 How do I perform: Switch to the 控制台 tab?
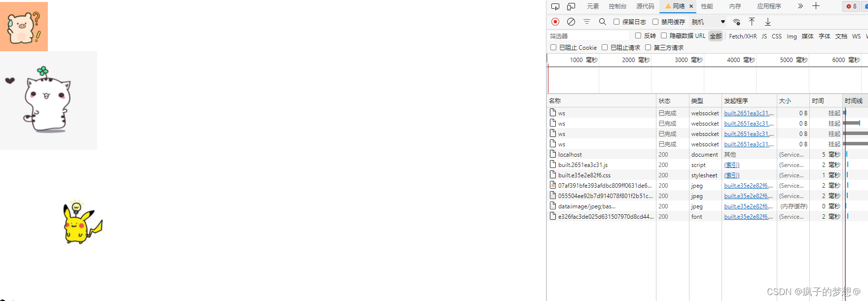(x=617, y=6)
